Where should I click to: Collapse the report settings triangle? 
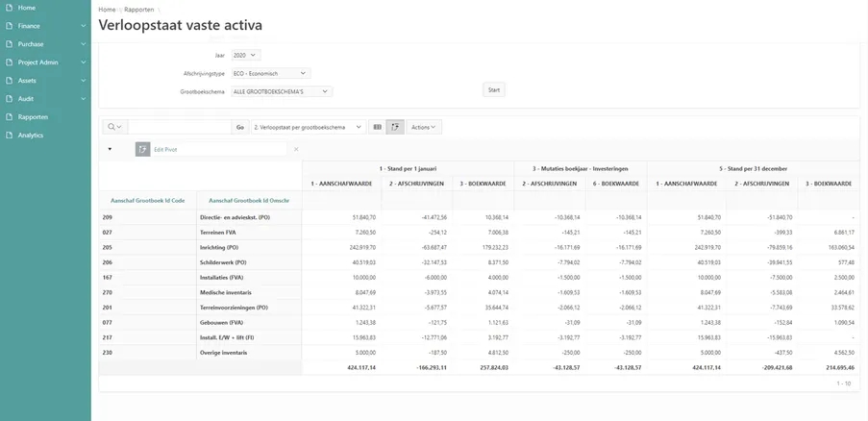pyautogui.click(x=110, y=149)
